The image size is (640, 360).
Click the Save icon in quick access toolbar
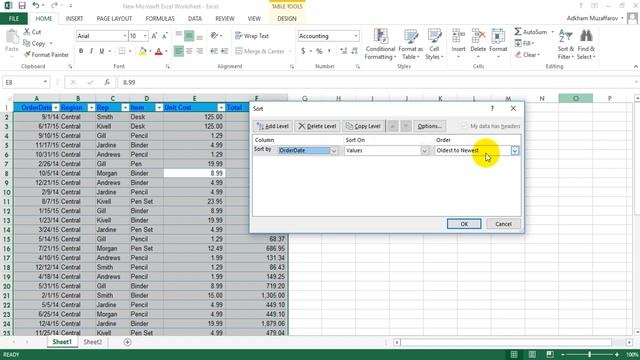click(22, 6)
